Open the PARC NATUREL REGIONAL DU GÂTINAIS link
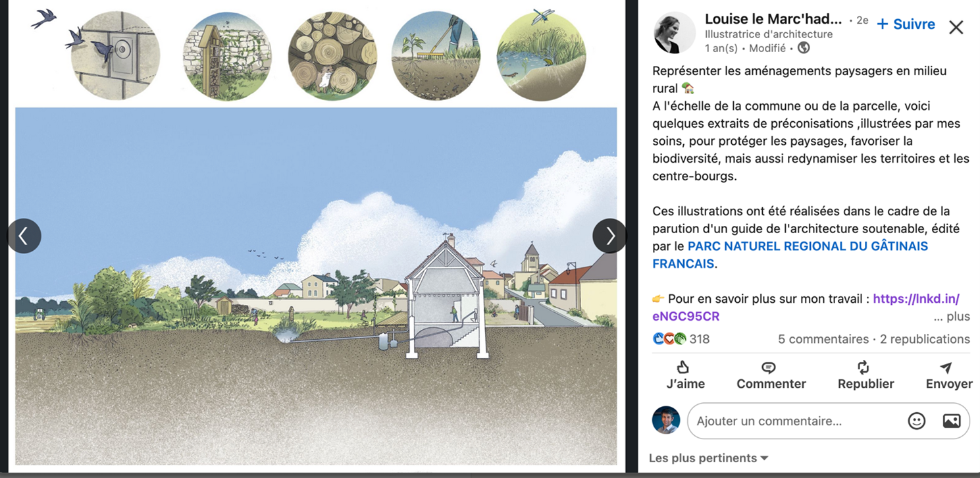980x478 pixels. click(x=790, y=255)
